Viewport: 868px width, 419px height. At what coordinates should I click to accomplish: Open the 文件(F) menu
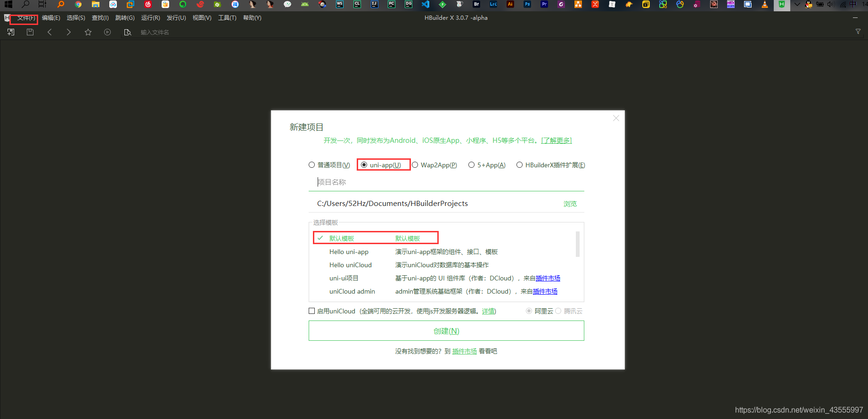click(x=26, y=18)
